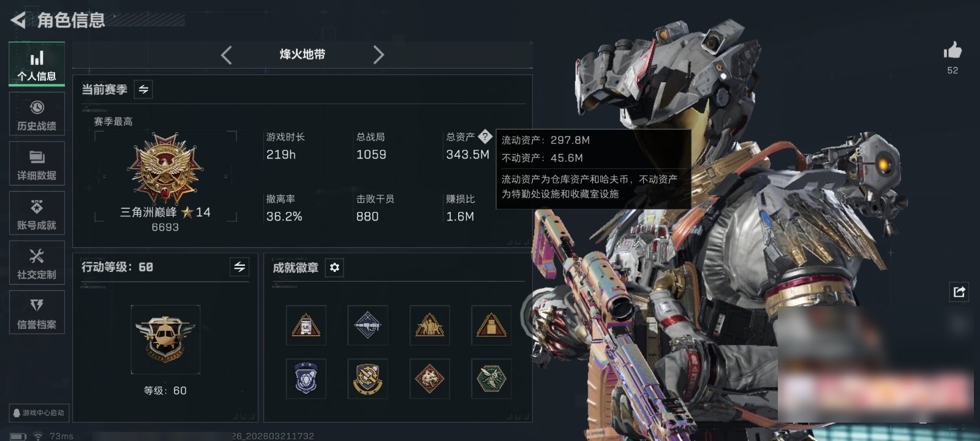Click the back arrow beside 角色信息
This screenshot has width=980, height=441.
pos(18,20)
